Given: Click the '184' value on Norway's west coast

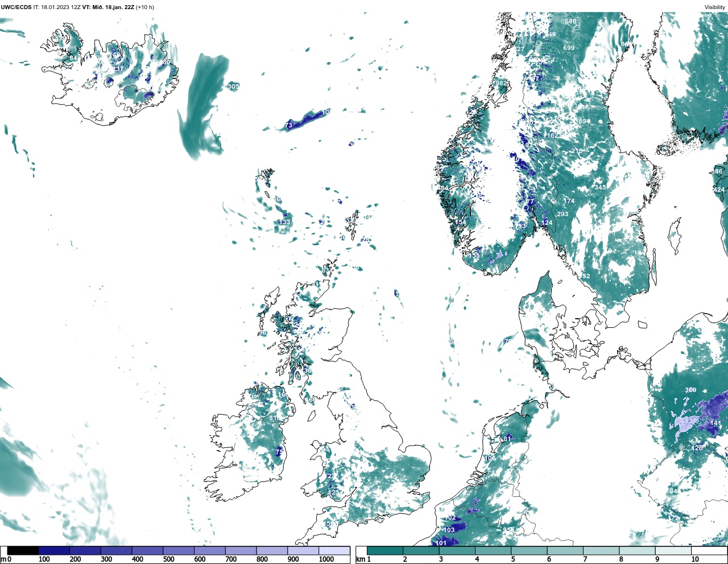Looking at the screenshot, I should click(x=443, y=188).
